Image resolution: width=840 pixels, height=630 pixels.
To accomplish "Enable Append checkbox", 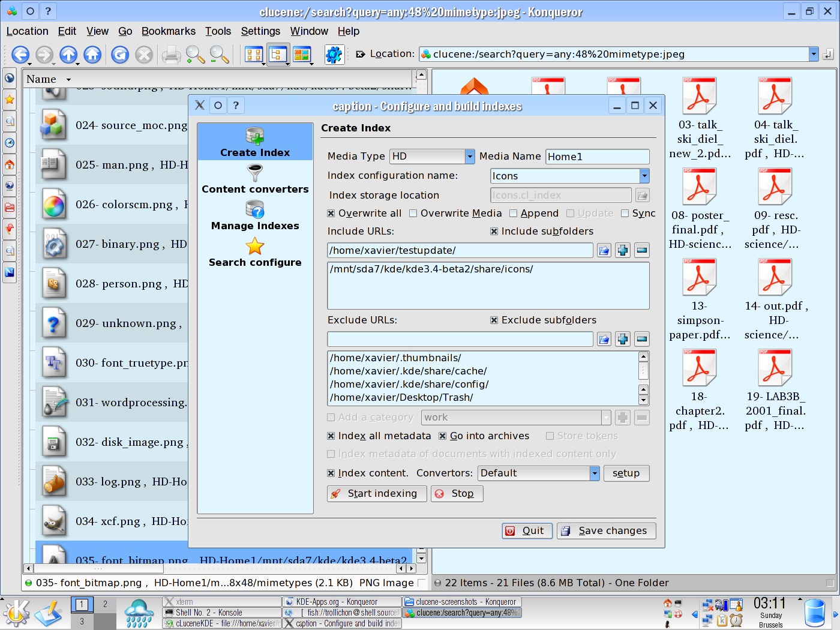I will (513, 213).
